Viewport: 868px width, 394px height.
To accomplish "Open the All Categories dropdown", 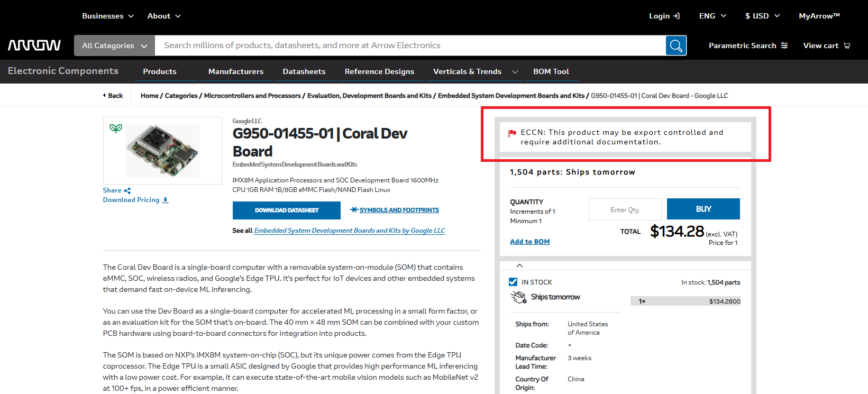I will pos(114,45).
